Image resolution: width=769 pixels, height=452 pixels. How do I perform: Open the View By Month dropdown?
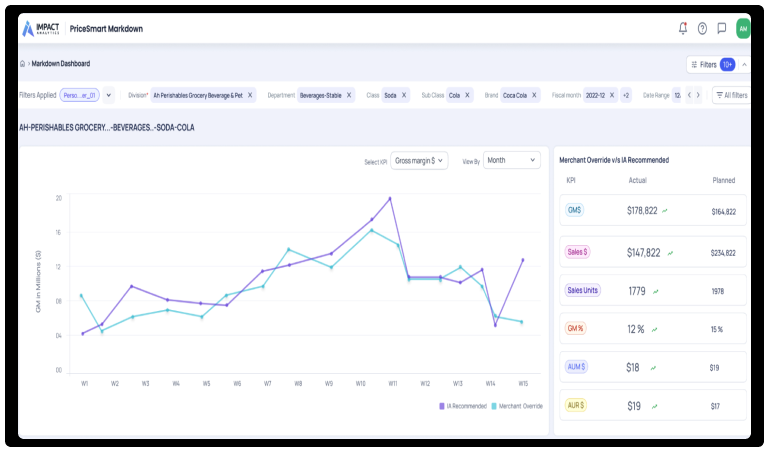tap(512, 160)
